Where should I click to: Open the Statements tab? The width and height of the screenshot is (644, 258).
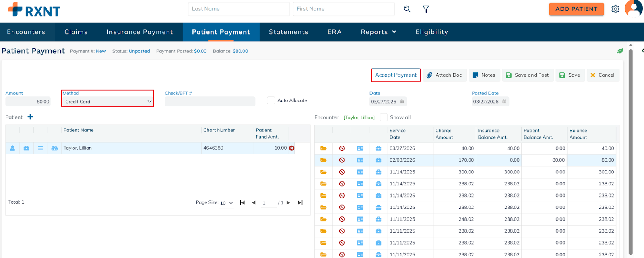[x=288, y=32]
